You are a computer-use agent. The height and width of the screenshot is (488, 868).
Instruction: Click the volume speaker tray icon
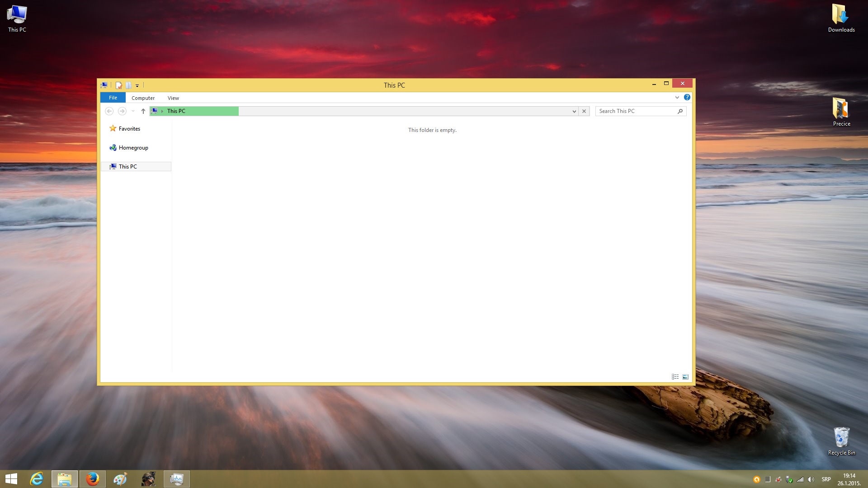[811, 479]
